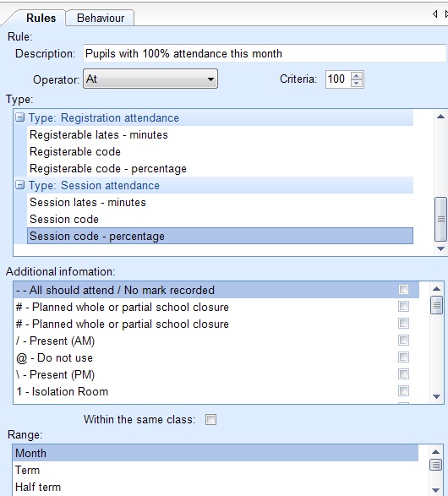Click the tab strip left navigation arrow
Screen dimensions: 448x496
(435, 14)
